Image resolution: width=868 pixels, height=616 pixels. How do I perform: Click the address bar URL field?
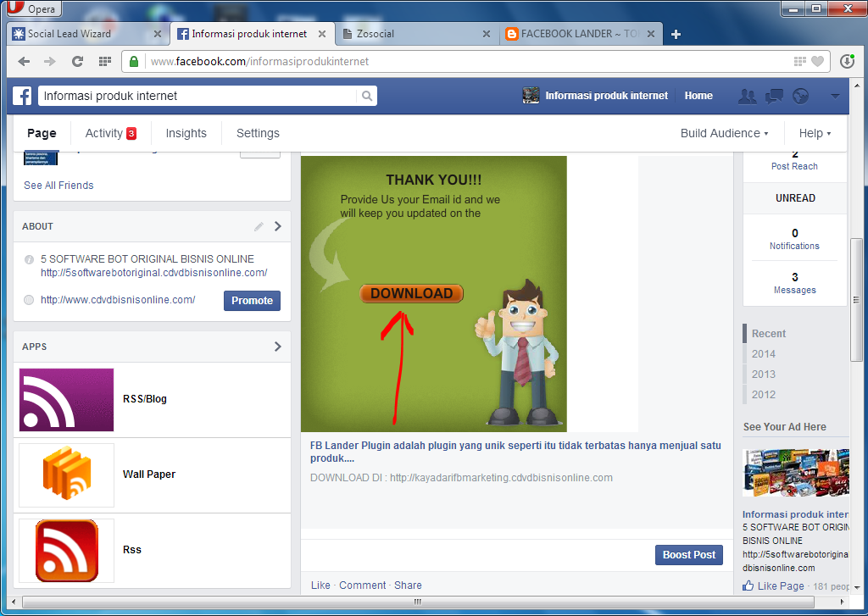coord(465,62)
